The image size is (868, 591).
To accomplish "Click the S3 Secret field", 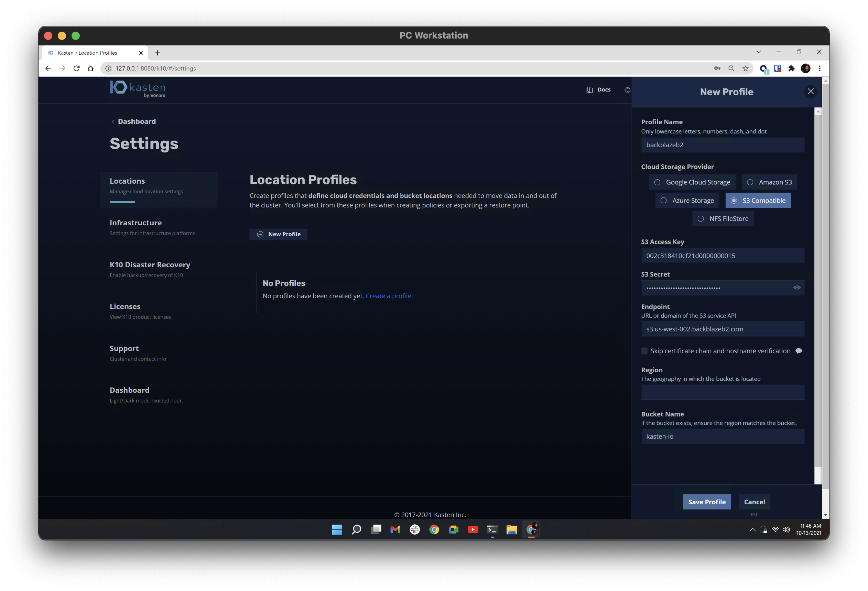I will [x=723, y=288].
